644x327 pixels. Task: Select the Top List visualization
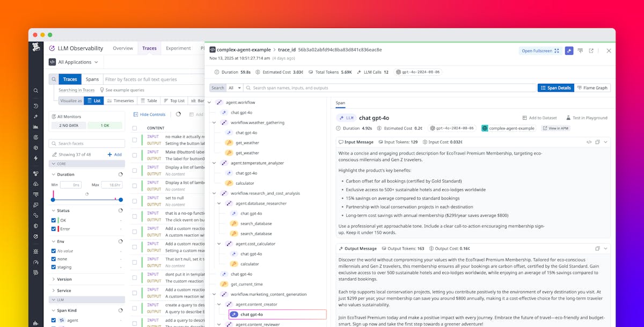[173, 100]
